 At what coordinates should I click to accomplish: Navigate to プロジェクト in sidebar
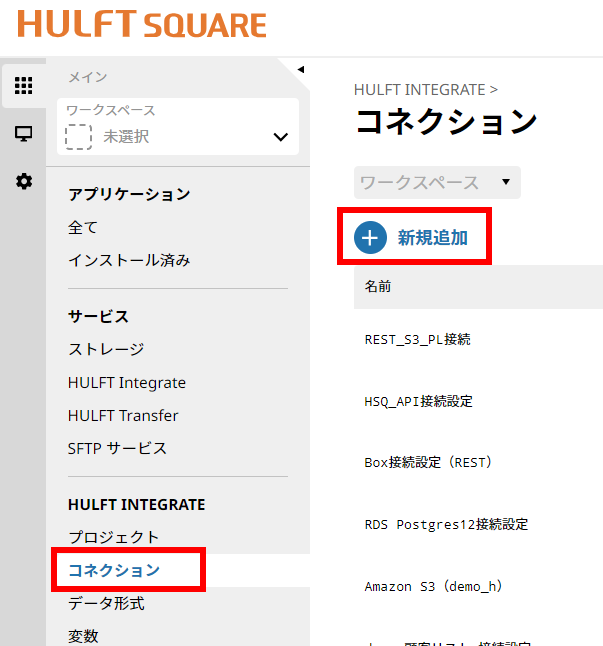click(x=114, y=537)
